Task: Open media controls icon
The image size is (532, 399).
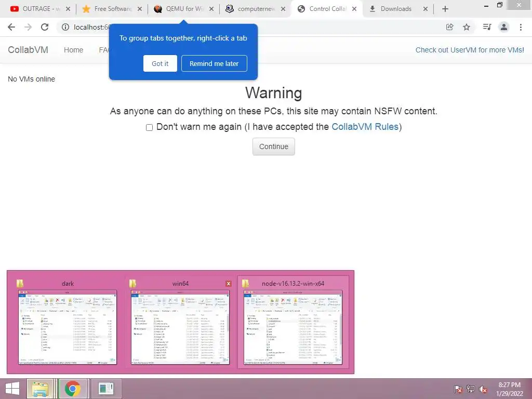Action: (x=487, y=27)
